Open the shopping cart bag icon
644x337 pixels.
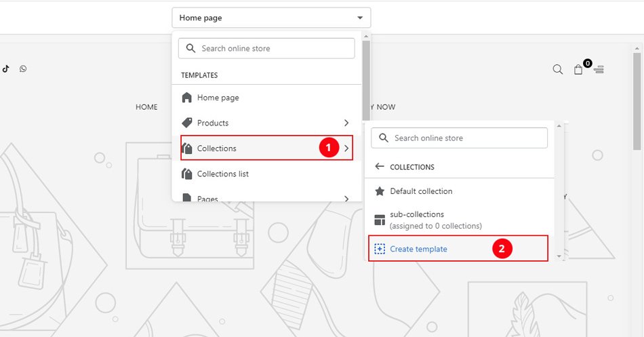point(578,69)
